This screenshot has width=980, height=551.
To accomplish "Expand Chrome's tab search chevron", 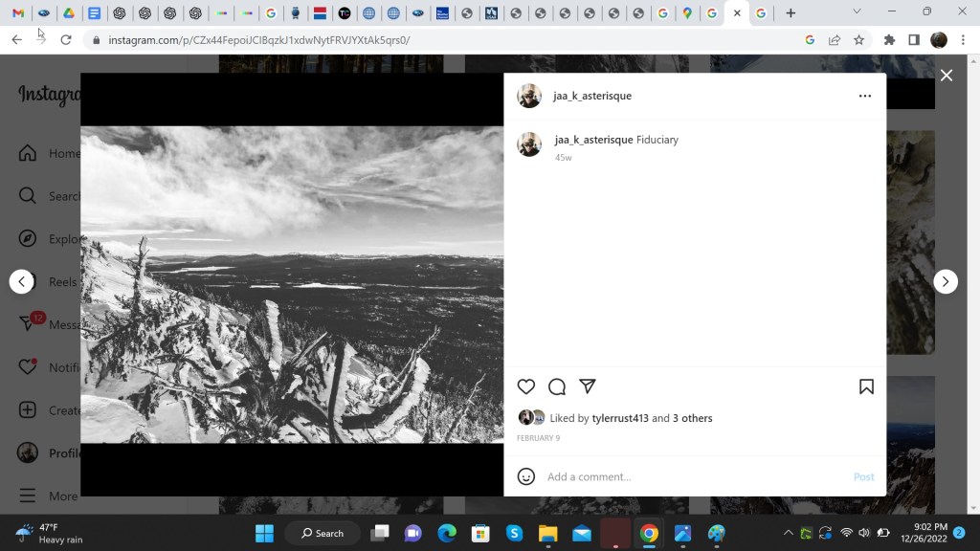I will pyautogui.click(x=857, y=12).
